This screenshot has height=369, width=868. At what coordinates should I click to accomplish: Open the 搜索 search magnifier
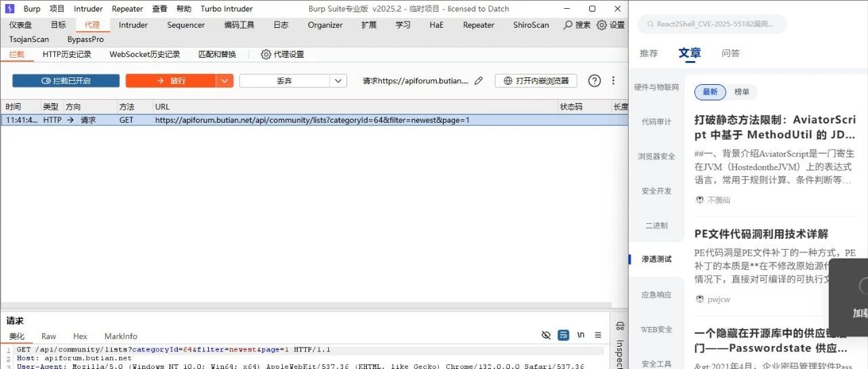click(577, 25)
